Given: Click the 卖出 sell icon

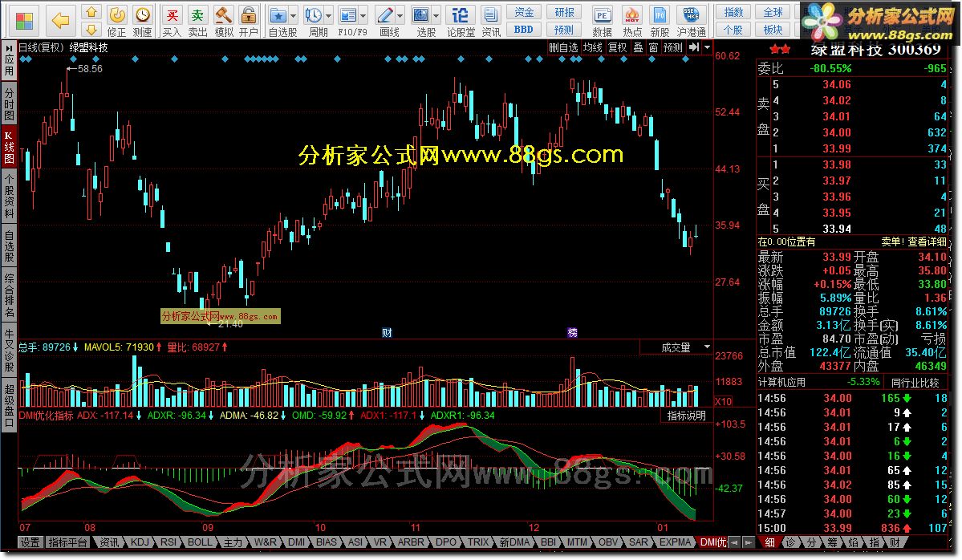Looking at the screenshot, I should click(197, 22).
